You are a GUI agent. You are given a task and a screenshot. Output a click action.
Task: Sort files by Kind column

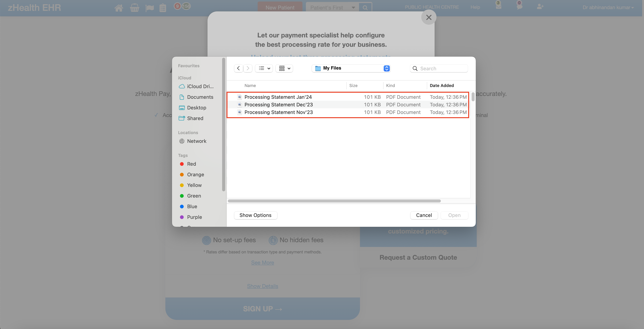[390, 85]
